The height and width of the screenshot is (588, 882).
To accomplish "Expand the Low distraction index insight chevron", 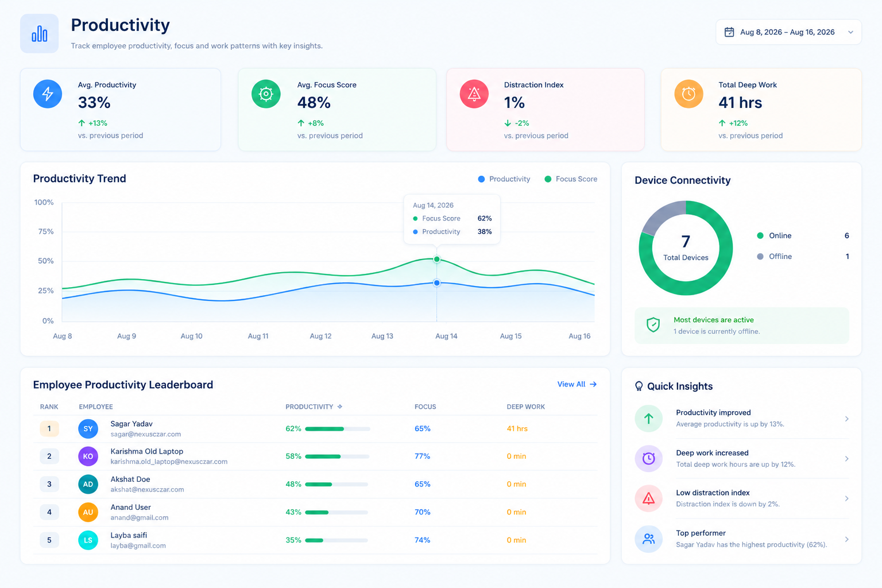I will tap(846, 498).
